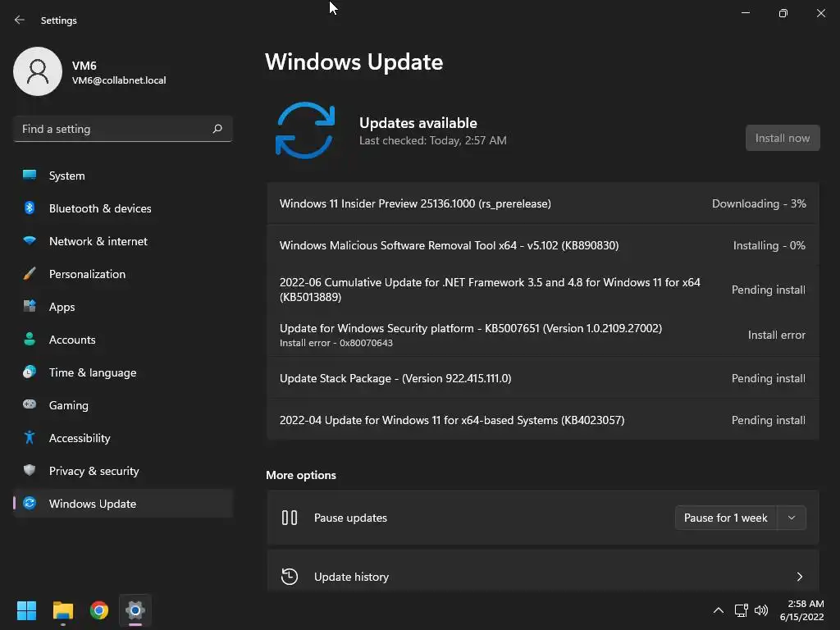The width and height of the screenshot is (840, 630).
Task: Click the Network wifi icon
Action: click(30, 240)
